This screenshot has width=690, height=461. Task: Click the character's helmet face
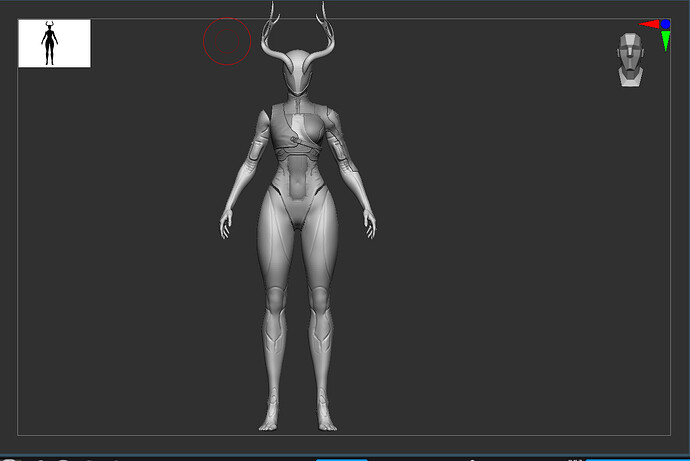click(x=297, y=74)
